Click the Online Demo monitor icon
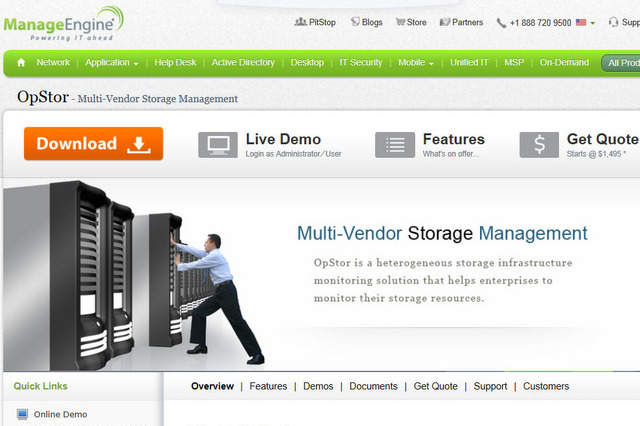The image size is (640, 426). click(22, 414)
